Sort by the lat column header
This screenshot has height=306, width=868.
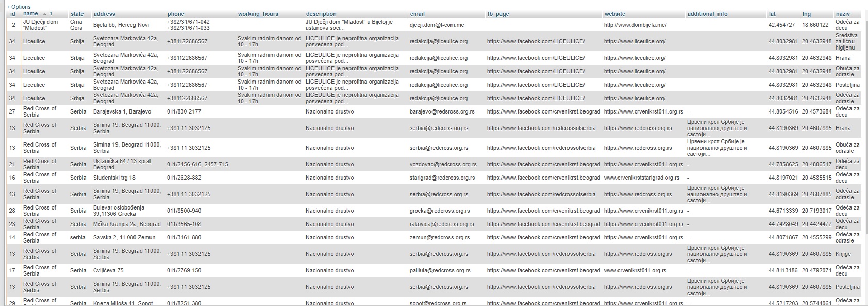[x=772, y=14]
